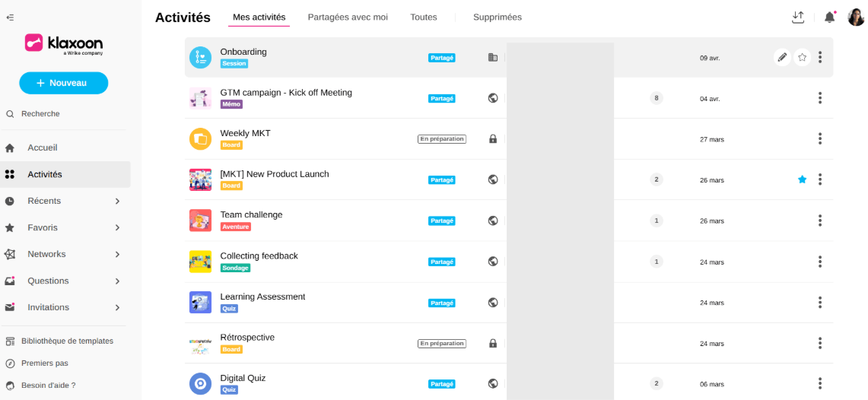This screenshot has height=400, width=868.
Task: Click the Team challenge activity icon
Action: 200,221
